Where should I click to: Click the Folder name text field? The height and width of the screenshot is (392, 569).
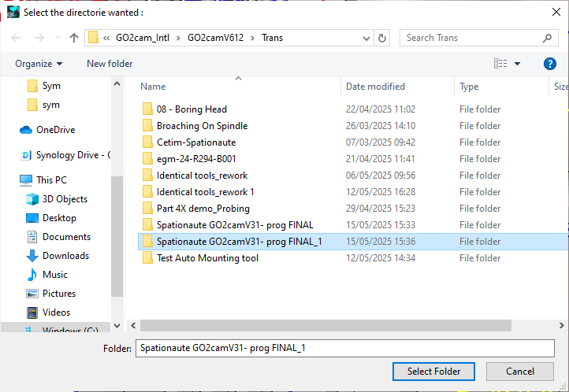(344, 348)
